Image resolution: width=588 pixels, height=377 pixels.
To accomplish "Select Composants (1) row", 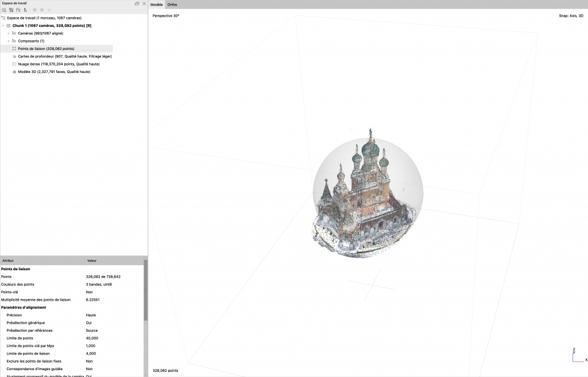I will (31, 41).
